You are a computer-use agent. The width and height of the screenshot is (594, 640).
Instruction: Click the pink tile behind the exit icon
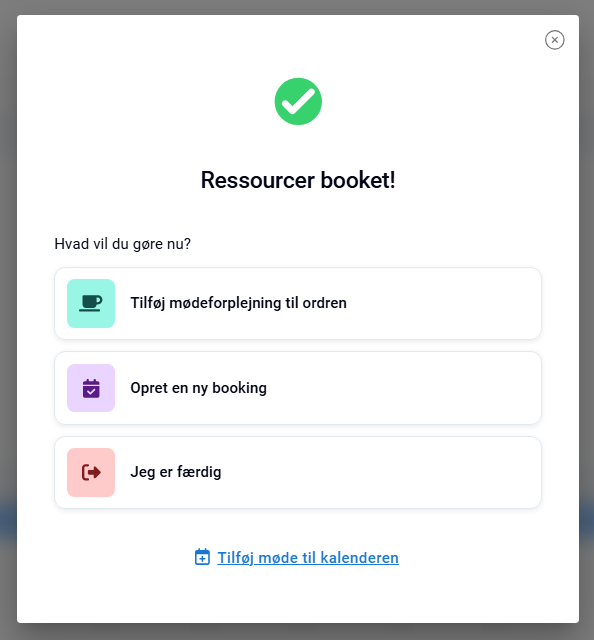(91, 472)
